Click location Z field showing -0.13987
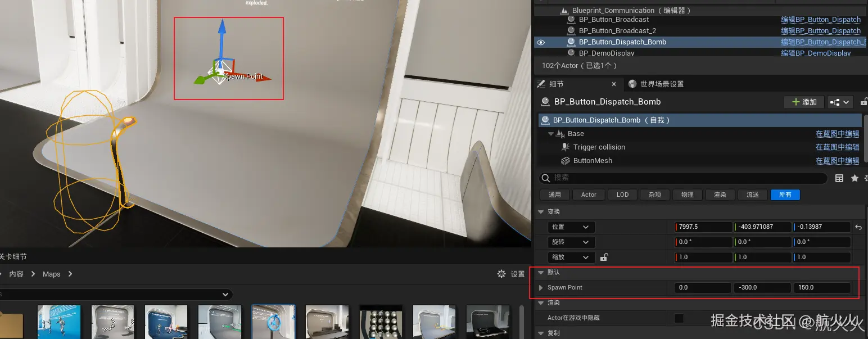This screenshot has height=339, width=868. pos(821,227)
